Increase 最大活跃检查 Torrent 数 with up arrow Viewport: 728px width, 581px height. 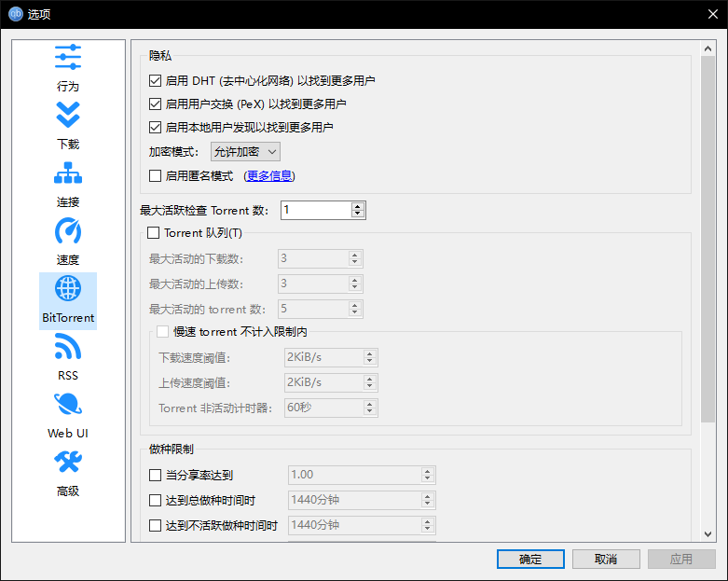point(358,206)
